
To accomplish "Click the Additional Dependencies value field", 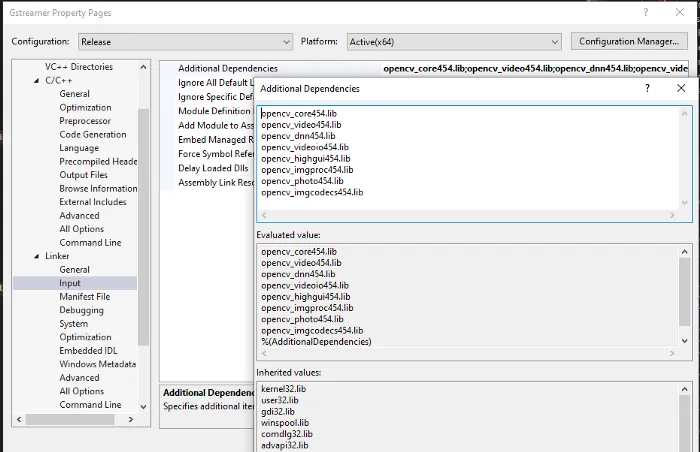I will pos(535,68).
